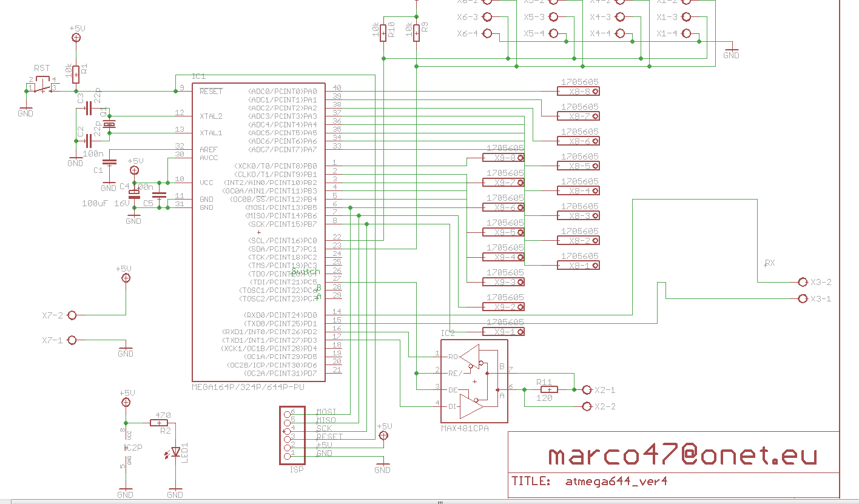Click the 10k pull-up resistor R10 symbol
Screen dimensions: 859x504
383,33
